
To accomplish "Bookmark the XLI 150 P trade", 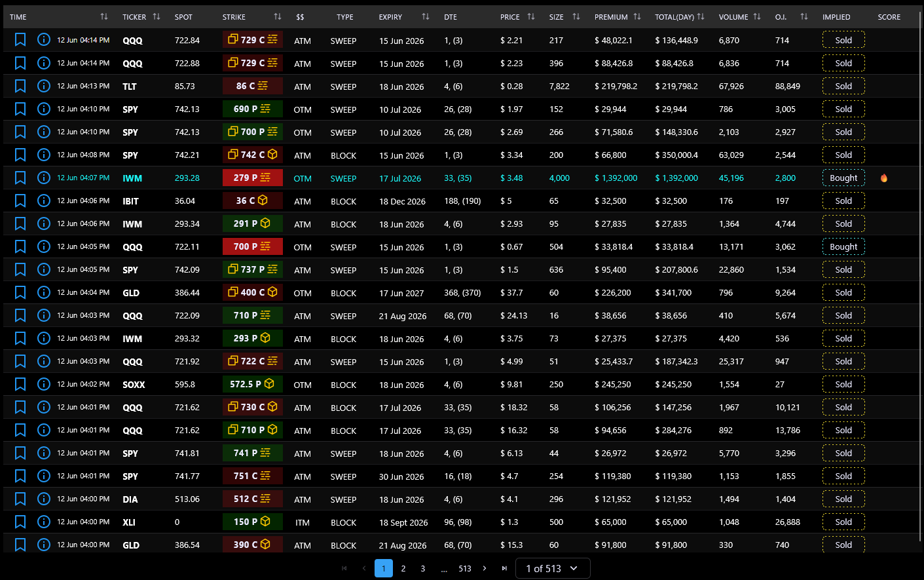I will [x=20, y=522].
